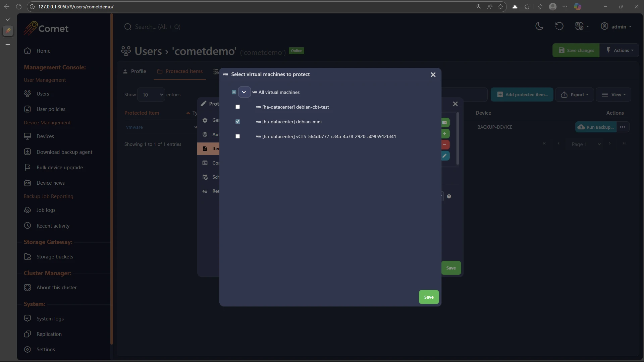
Task: Open Storage buckets page
Action: click(54, 257)
